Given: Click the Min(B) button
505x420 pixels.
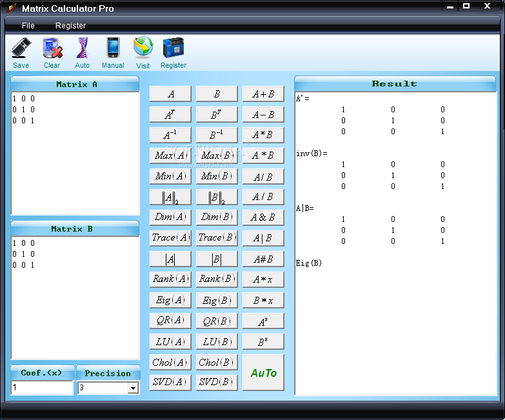Looking at the screenshot, I should (217, 176).
